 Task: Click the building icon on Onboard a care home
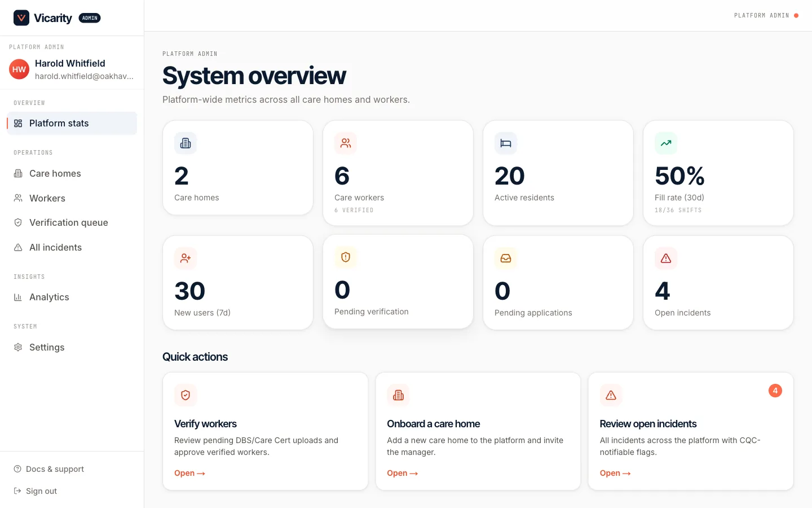click(398, 395)
